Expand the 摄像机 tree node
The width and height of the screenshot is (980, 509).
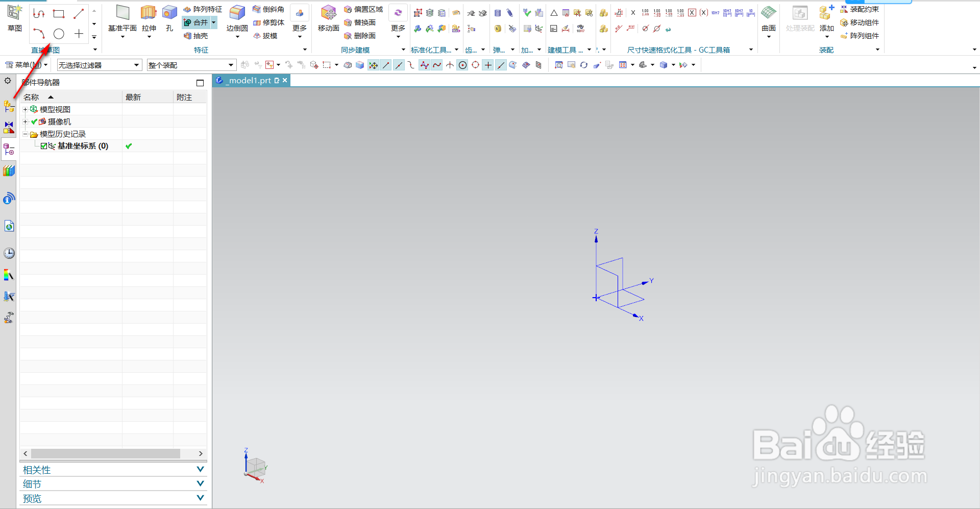pos(25,122)
